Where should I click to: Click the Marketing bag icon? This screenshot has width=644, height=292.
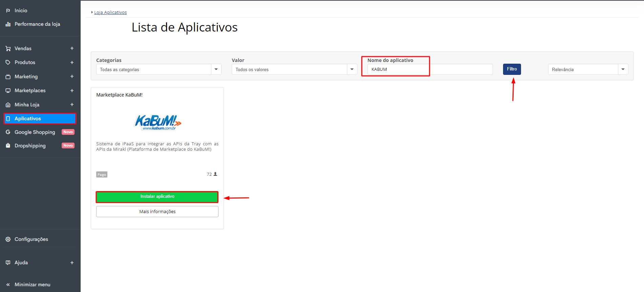[x=8, y=77]
